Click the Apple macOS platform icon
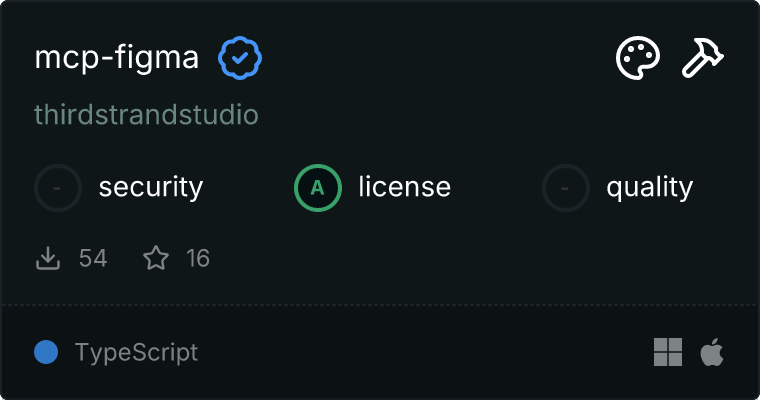This screenshot has height=400, width=760. click(712, 352)
